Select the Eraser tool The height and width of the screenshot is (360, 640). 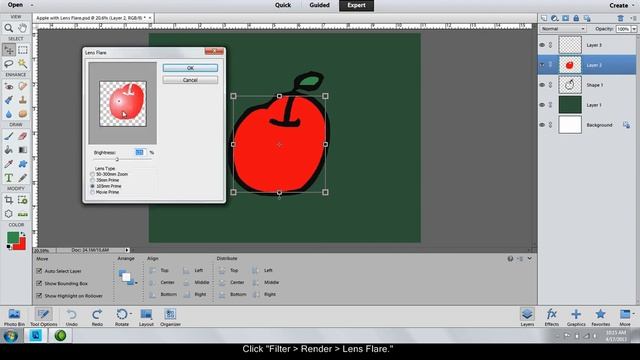tap(23, 136)
